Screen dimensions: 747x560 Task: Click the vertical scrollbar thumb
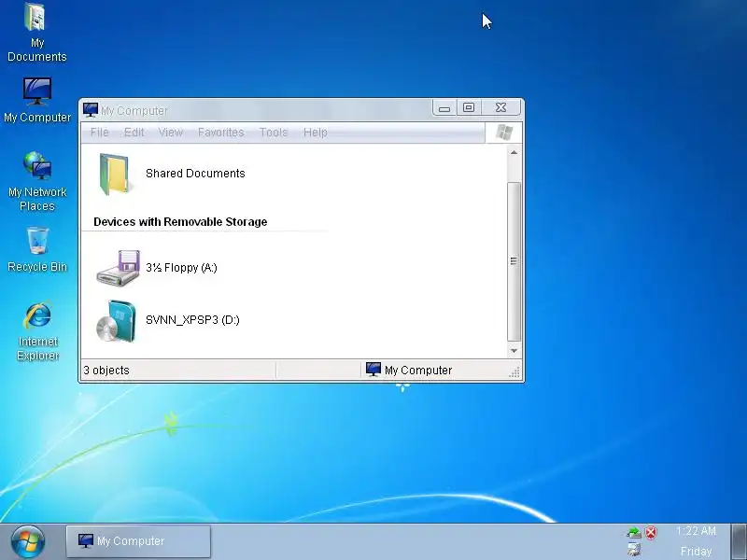coord(514,261)
